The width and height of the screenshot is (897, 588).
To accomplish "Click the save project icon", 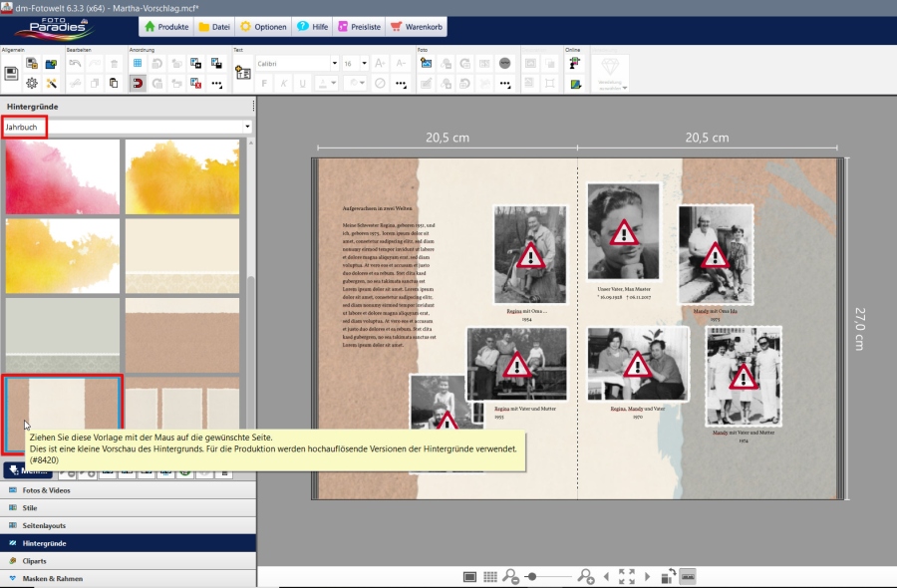I will coord(12,74).
